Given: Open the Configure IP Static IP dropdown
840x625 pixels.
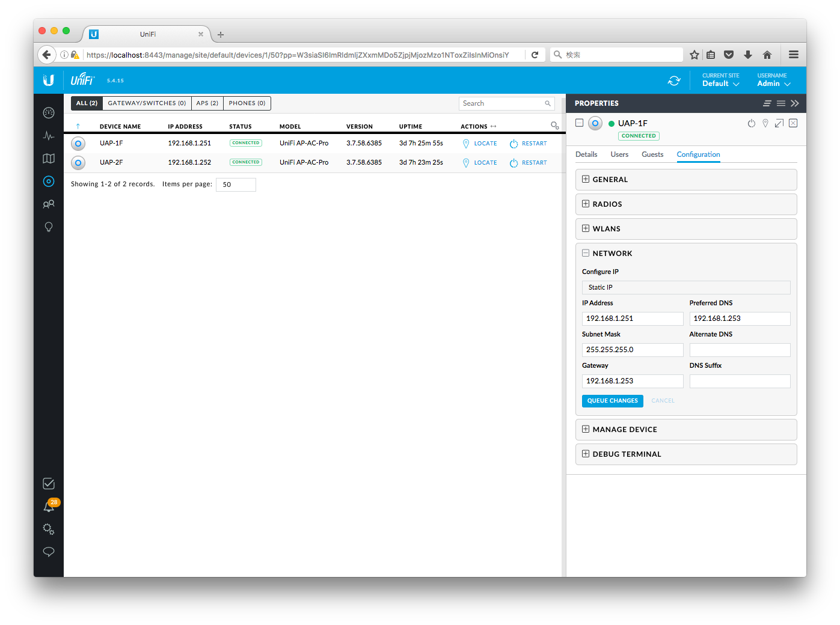Looking at the screenshot, I should tap(686, 287).
